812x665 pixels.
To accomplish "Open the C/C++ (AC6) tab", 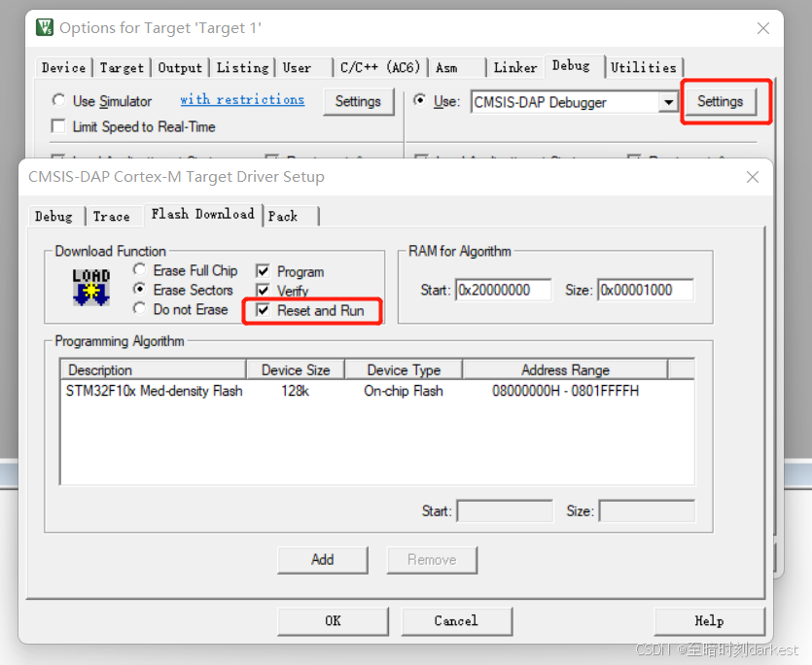I will pos(380,67).
